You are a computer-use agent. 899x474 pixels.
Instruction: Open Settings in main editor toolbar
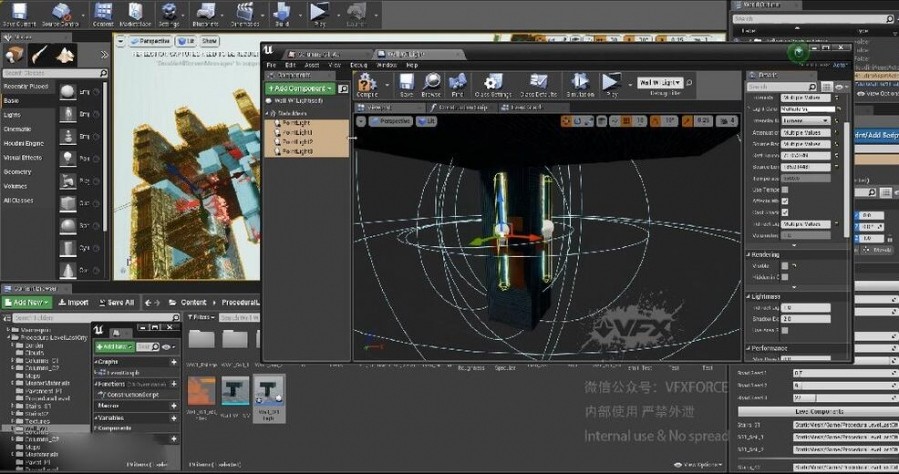pos(169,14)
